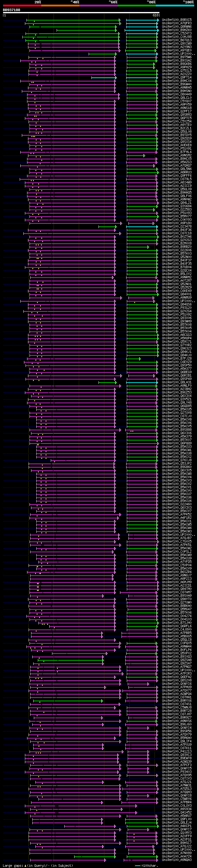Select label UniRef100_Q84L21

click(177, 203)
